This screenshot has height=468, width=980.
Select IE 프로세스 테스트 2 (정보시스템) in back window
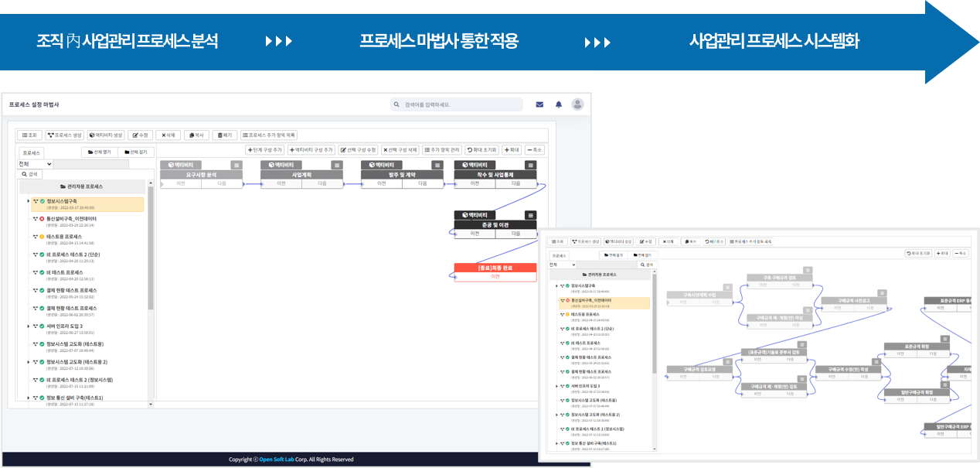pos(80,380)
